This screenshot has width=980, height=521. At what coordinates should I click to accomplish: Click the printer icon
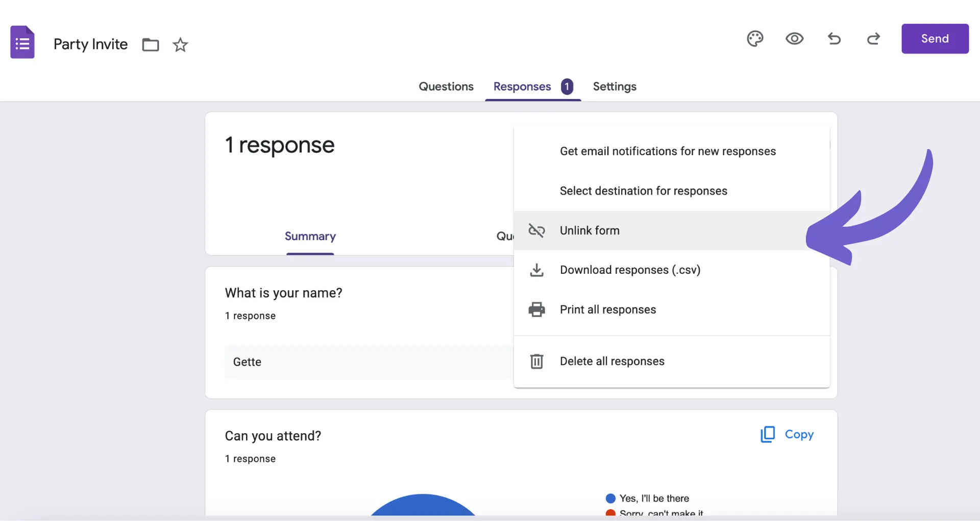click(x=536, y=310)
